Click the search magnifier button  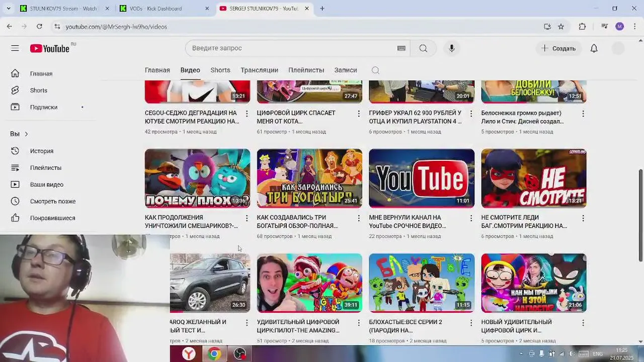423,48
